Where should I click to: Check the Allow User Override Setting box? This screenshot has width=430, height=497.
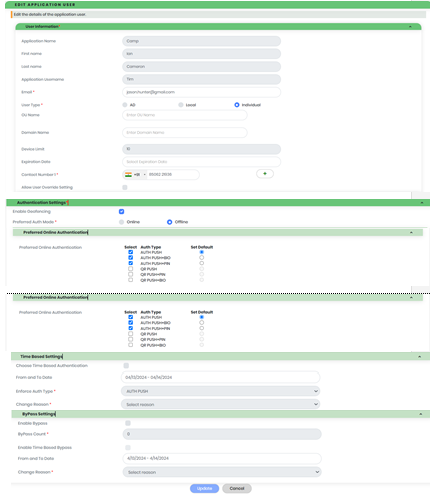point(125,187)
